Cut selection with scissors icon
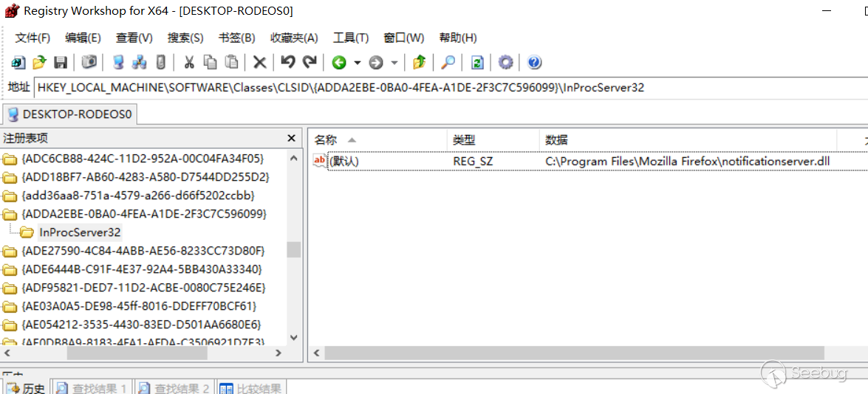The image size is (868, 394). pyautogui.click(x=189, y=63)
